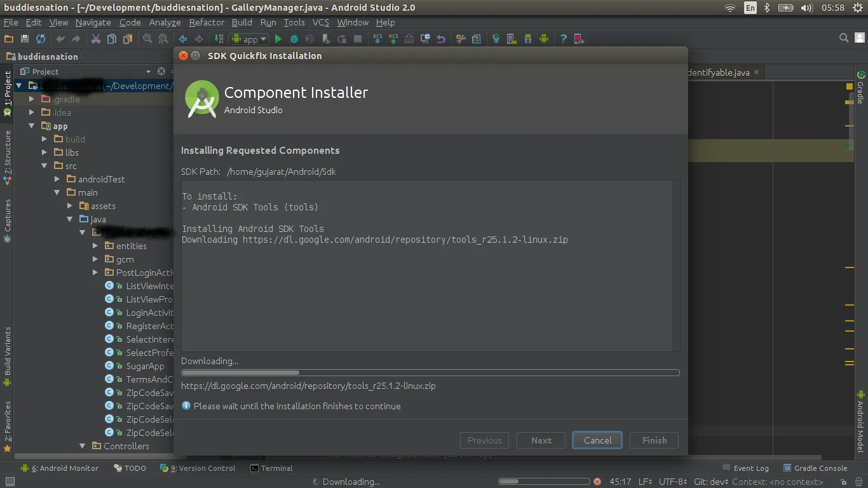The height and width of the screenshot is (488, 868).
Task: Open the app run configuration dropdown
Action: coord(250,39)
